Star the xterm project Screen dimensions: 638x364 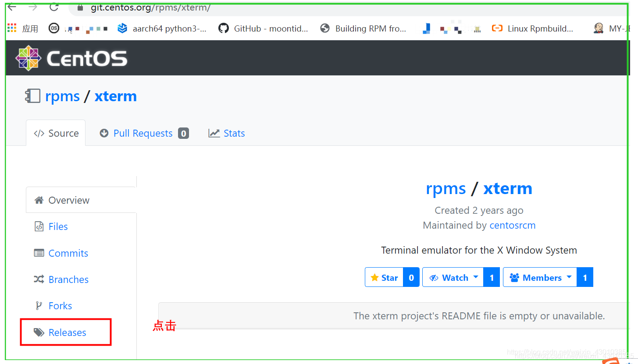tap(384, 277)
